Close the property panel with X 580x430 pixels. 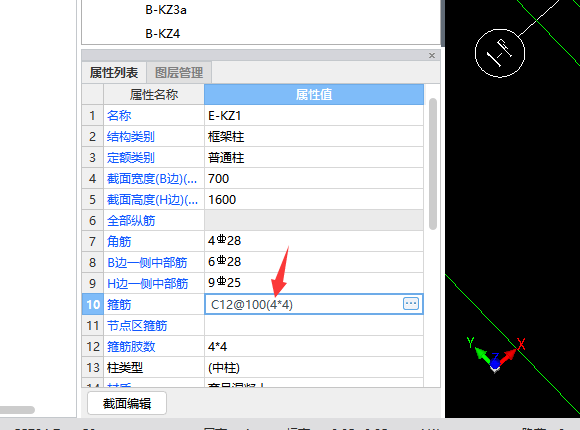pyautogui.click(x=432, y=56)
